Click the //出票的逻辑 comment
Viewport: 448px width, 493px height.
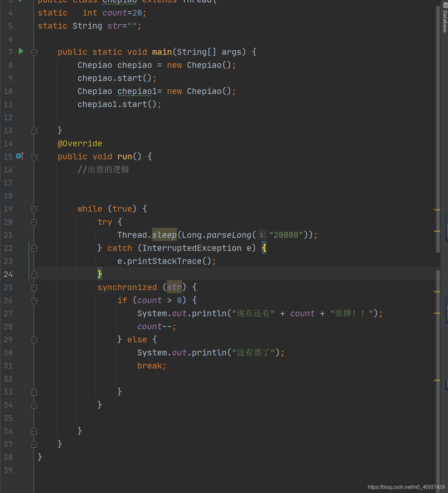click(x=104, y=170)
